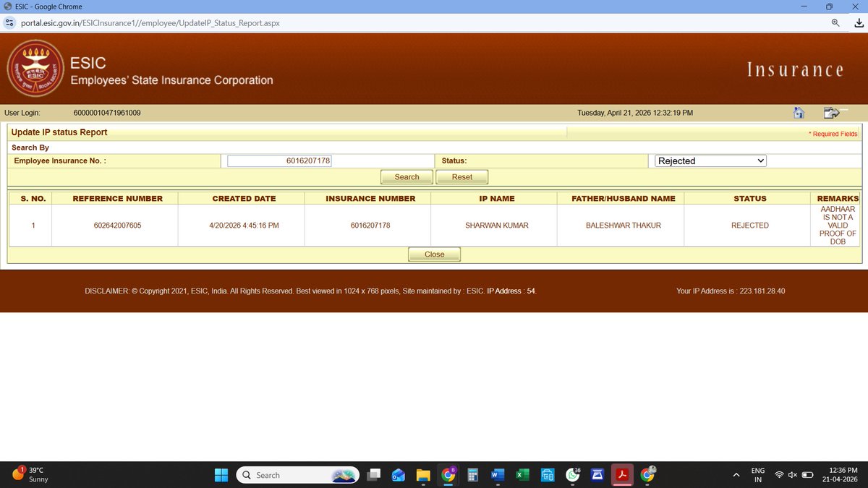Click father name BALESHWAR THAKUR
868x488 pixels.
click(623, 226)
